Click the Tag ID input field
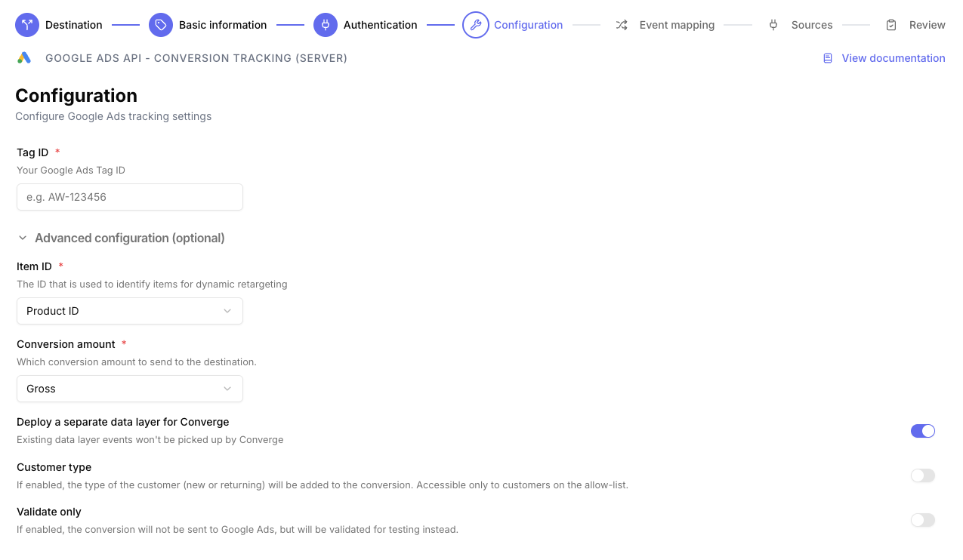The height and width of the screenshot is (560, 963). (129, 196)
